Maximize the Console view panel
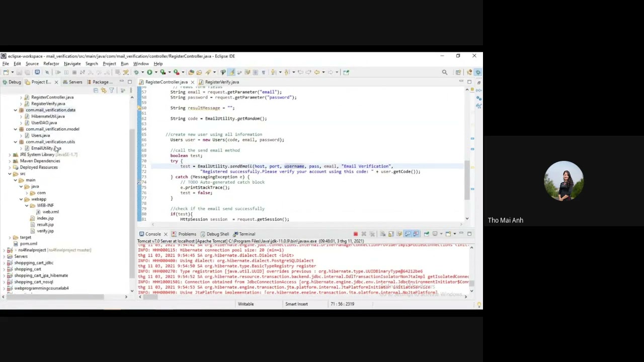Viewport: 644px width, 362px height. tap(469, 233)
